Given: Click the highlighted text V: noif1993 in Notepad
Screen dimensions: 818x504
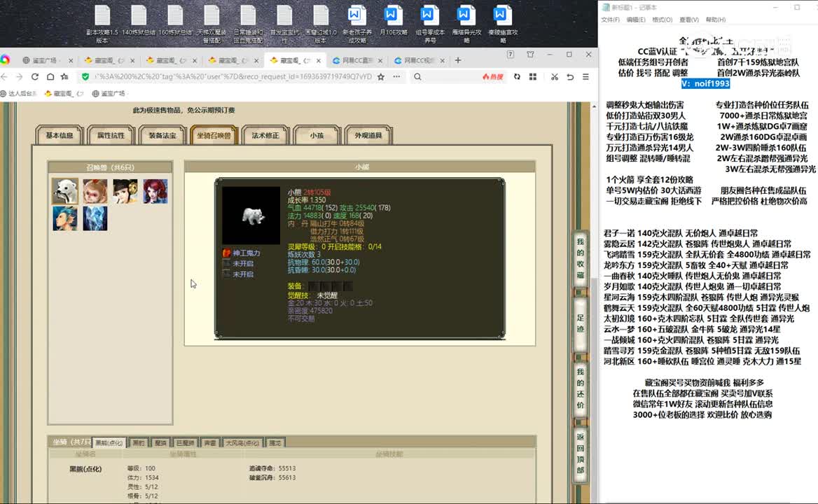Looking at the screenshot, I should (705, 83).
